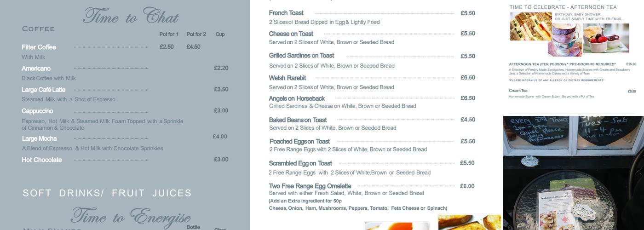Pick Hot Chocolate from the menu
Image resolution: width=644 pixels, height=230 pixels.
click(41, 160)
